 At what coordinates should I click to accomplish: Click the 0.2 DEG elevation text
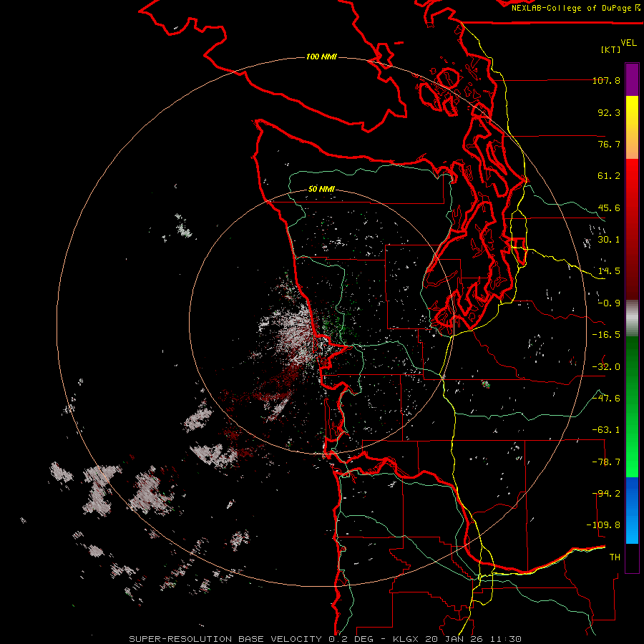(x=351, y=639)
